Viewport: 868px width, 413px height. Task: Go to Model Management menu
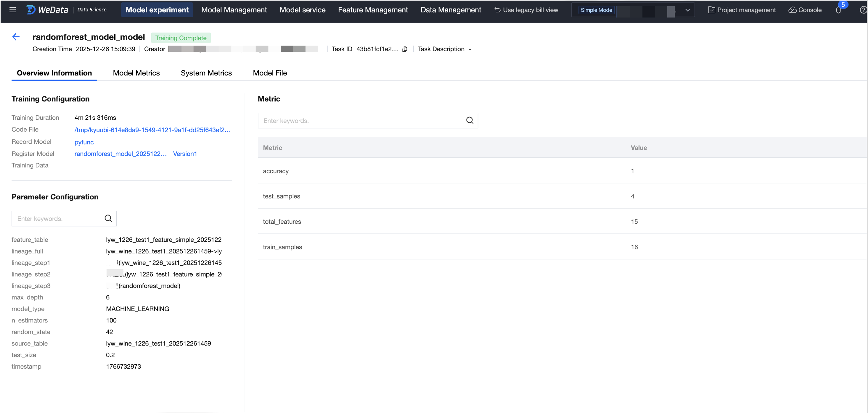click(234, 10)
